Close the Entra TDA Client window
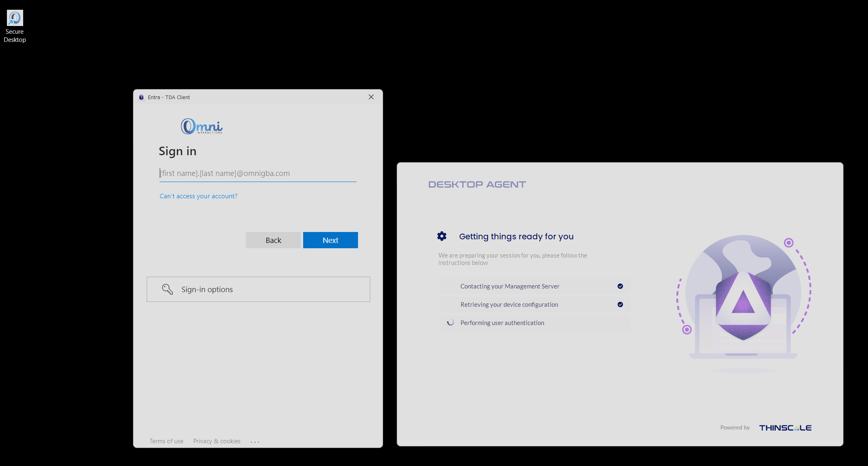This screenshot has width=868, height=466. [x=371, y=97]
